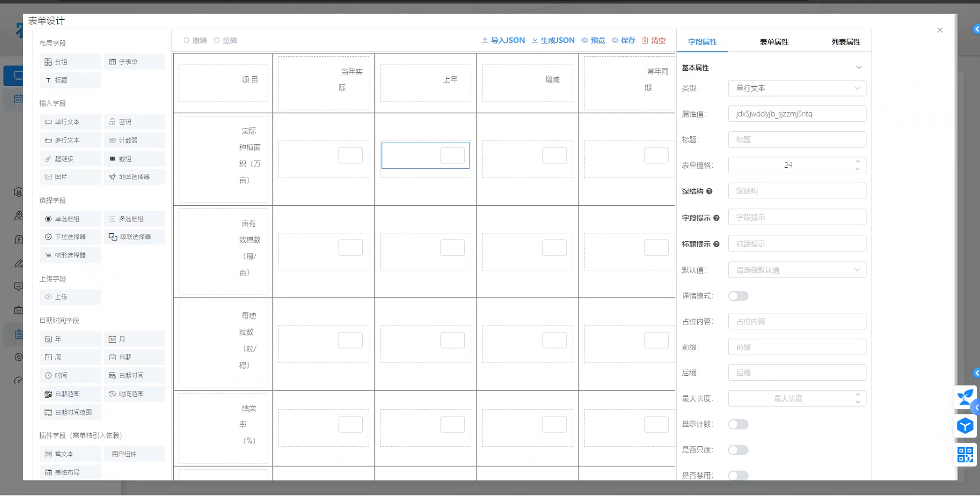The image size is (980, 496).
Task: Increase the 表单栅格 value
Action: (x=858, y=162)
